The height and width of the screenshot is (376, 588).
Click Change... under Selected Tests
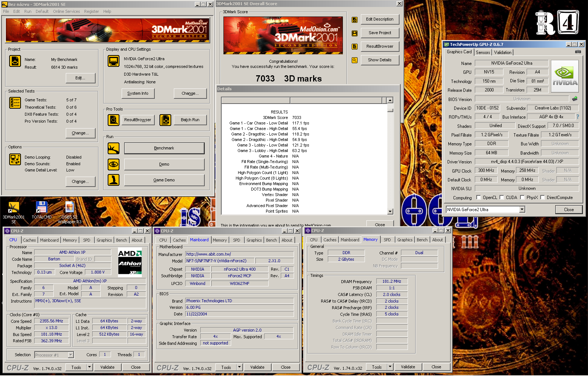80,133
